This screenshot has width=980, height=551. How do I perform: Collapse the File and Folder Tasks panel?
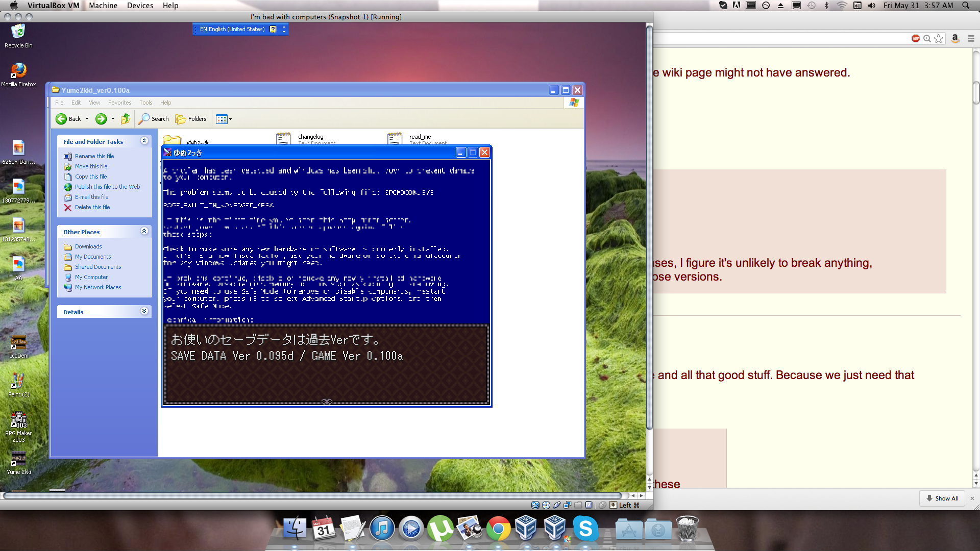(144, 141)
